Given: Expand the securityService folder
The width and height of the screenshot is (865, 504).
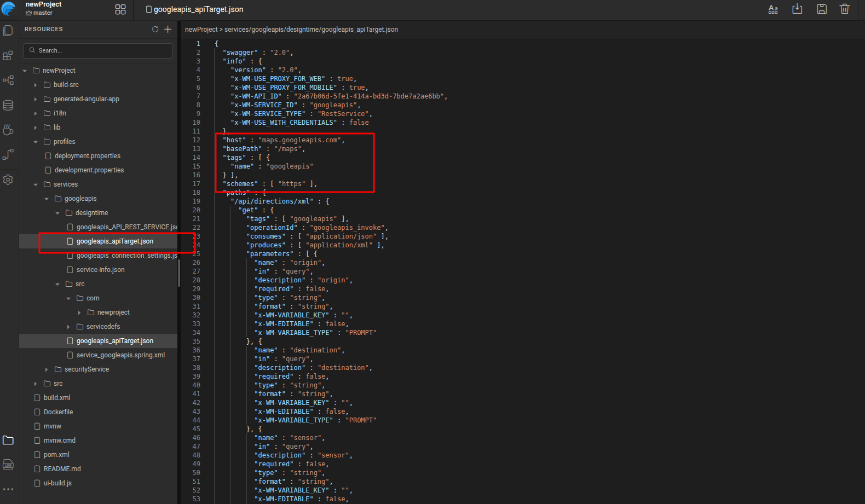Looking at the screenshot, I should pyautogui.click(x=47, y=369).
